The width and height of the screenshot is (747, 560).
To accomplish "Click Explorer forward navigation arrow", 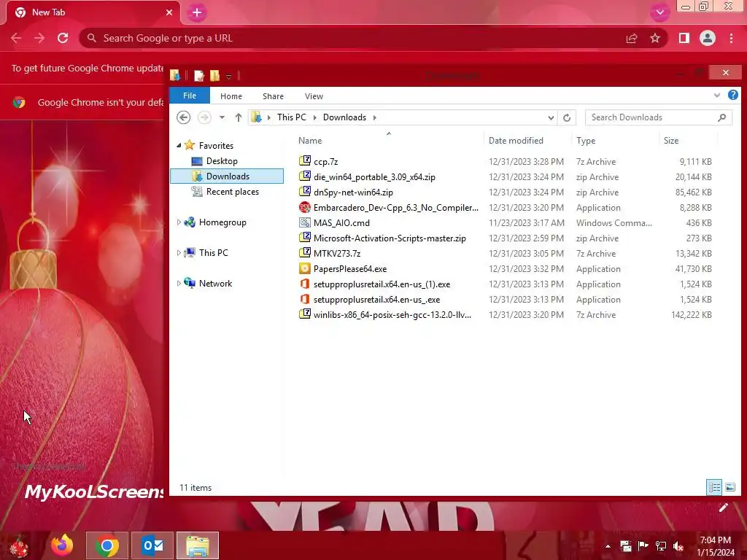I will (x=204, y=117).
